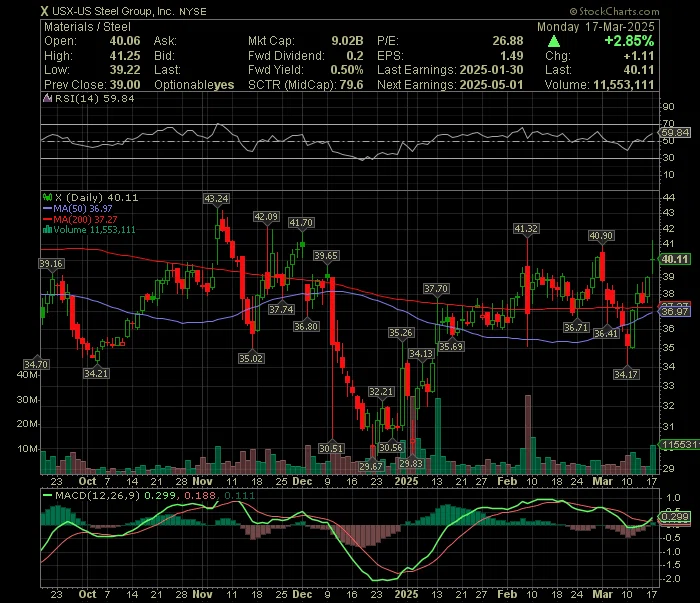Click the High value 41.25
The height and width of the screenshot is (603, 700).
[125, 56]
